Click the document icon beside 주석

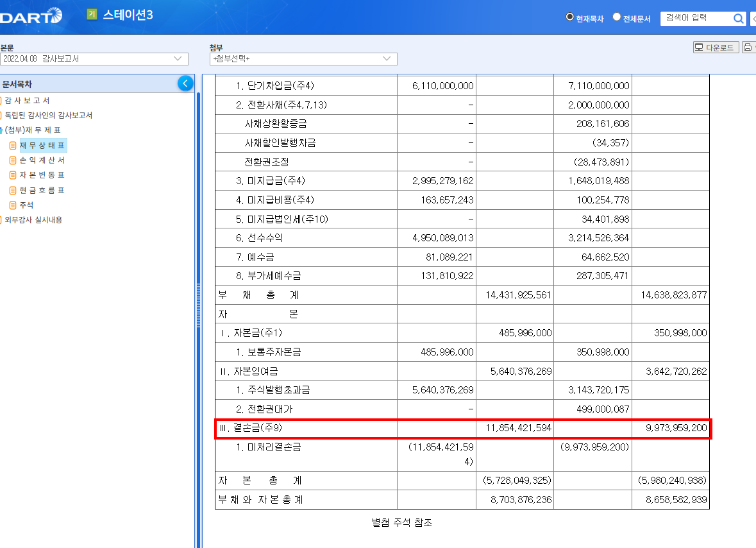(x=13, y=205)
